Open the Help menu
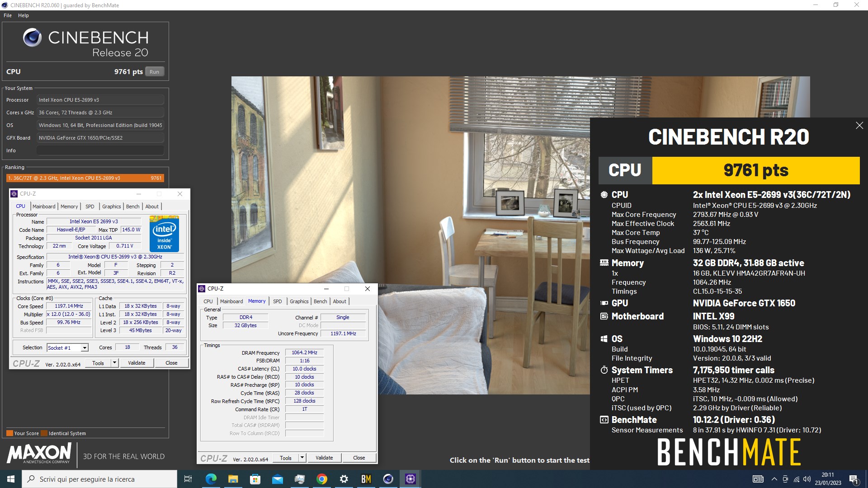Viewport: 868px width, 488px height. [24, 15]
